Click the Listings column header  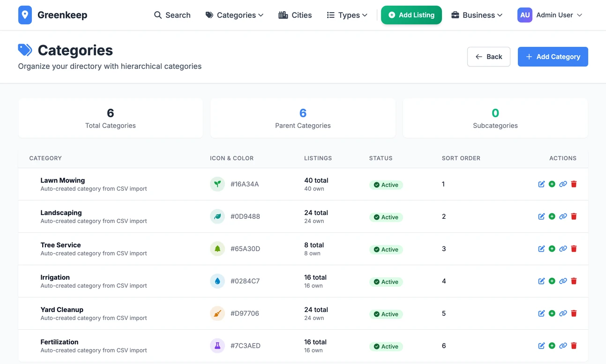(318, 158)
